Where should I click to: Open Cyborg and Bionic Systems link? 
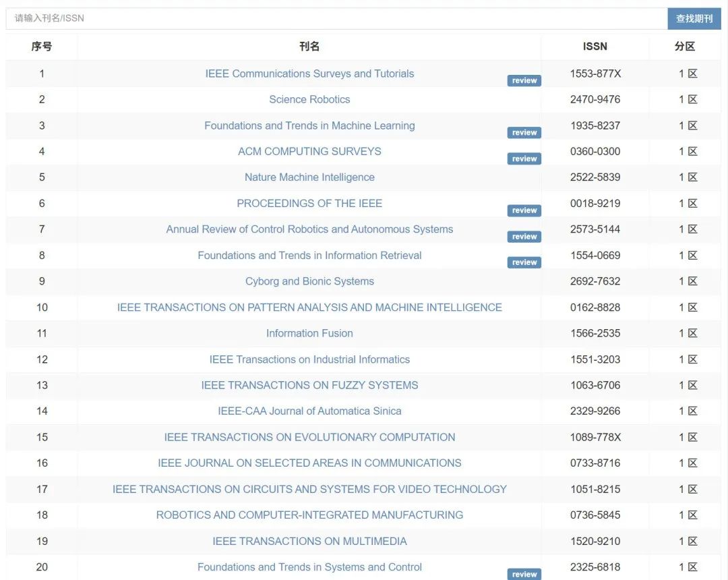[309, 281]
